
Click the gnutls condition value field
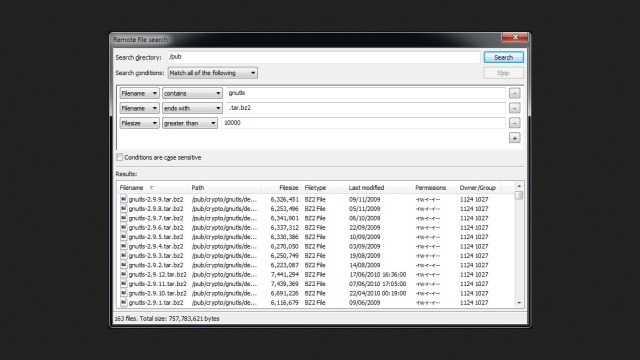pos(366,93)
